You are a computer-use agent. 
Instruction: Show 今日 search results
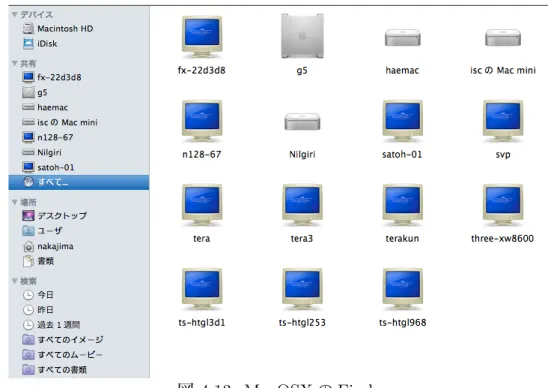click(x=79, y=295)
